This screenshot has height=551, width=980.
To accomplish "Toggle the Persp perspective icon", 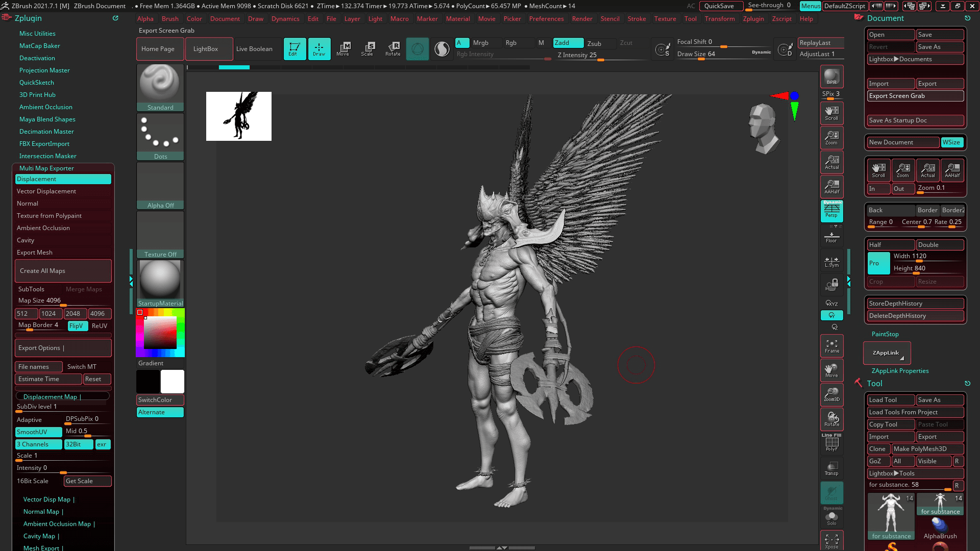I will [831, 211].
